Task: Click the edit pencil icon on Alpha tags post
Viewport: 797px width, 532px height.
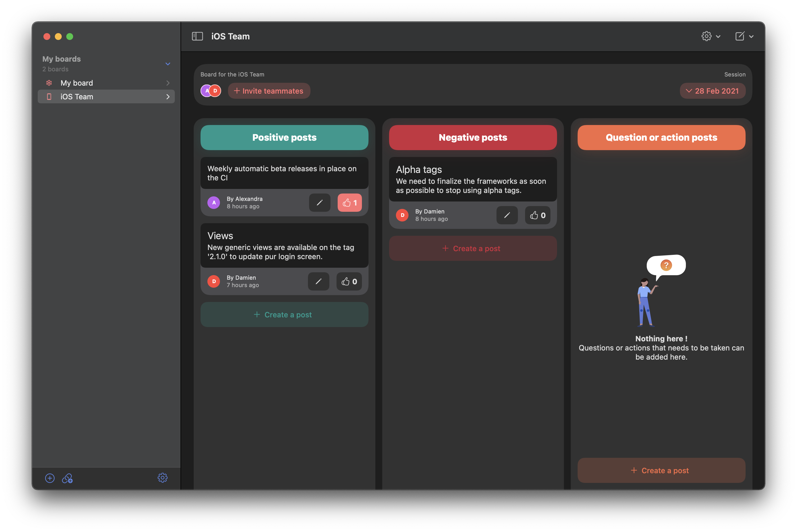Action: point(507,215)
